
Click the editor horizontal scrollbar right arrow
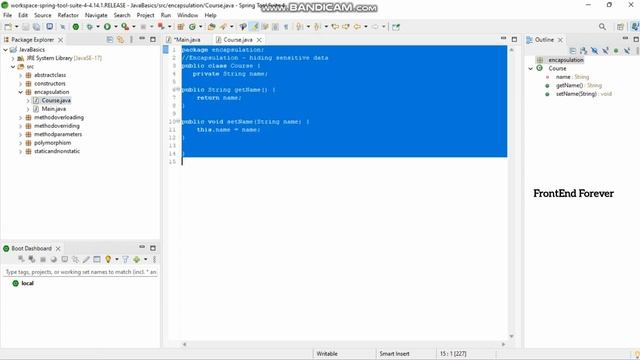point(503,344)
